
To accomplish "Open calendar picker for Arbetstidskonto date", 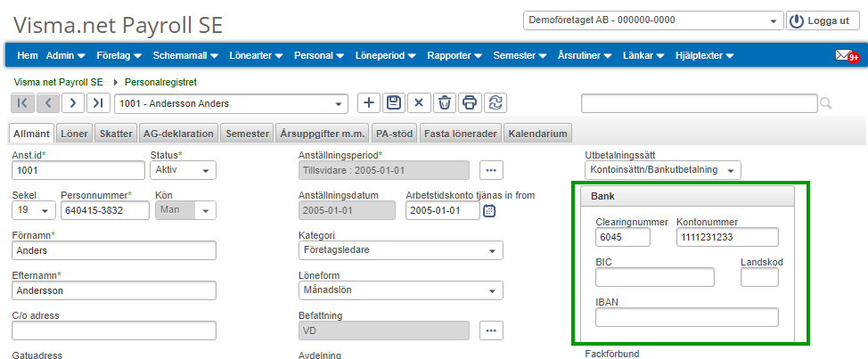I will [488, 211].
